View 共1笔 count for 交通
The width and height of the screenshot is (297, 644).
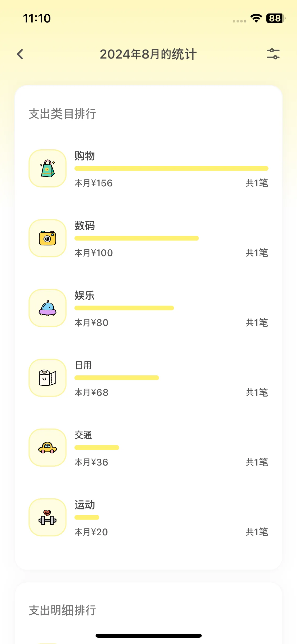pos(257,462)
